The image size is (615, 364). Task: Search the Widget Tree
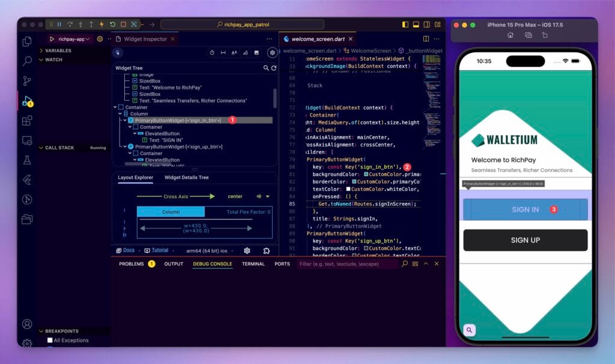(x=266, y=68)
